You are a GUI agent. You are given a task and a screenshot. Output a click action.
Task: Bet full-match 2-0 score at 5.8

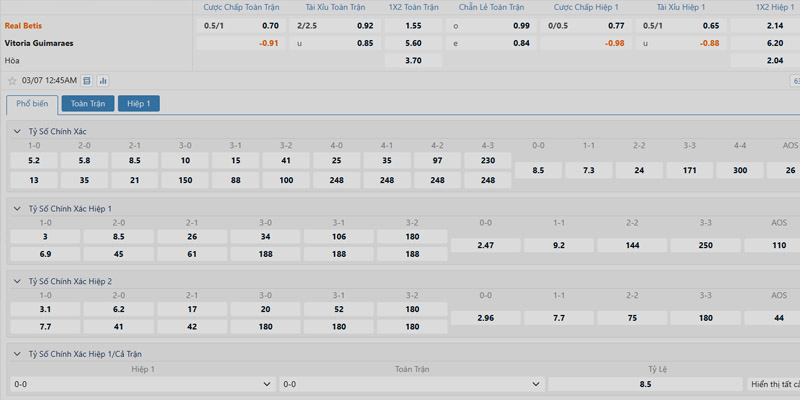click(85, 160)
